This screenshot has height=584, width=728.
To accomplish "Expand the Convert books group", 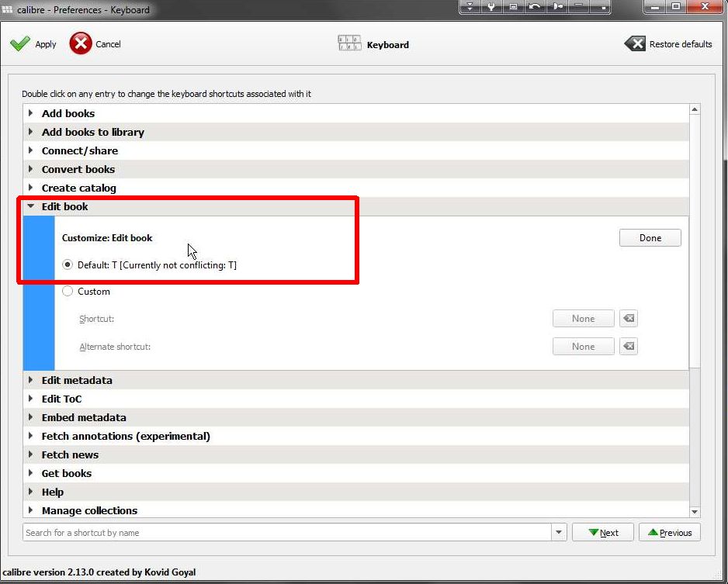I will 30,169.
